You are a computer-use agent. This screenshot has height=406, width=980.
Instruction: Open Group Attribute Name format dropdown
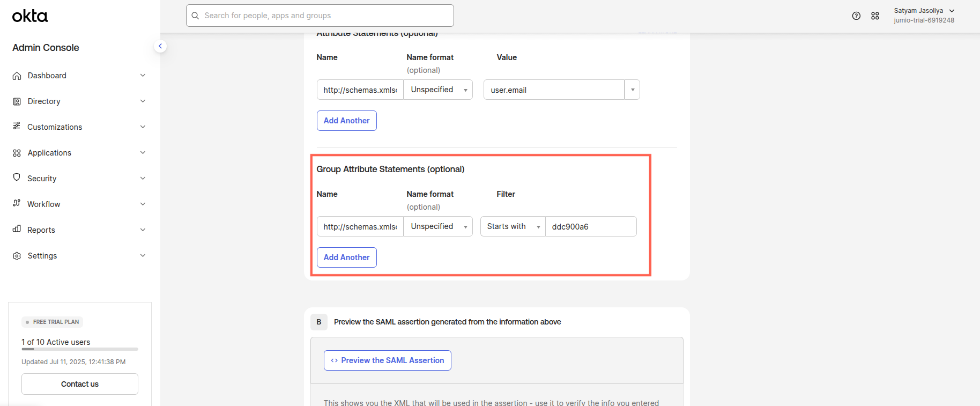coord(438,226)
